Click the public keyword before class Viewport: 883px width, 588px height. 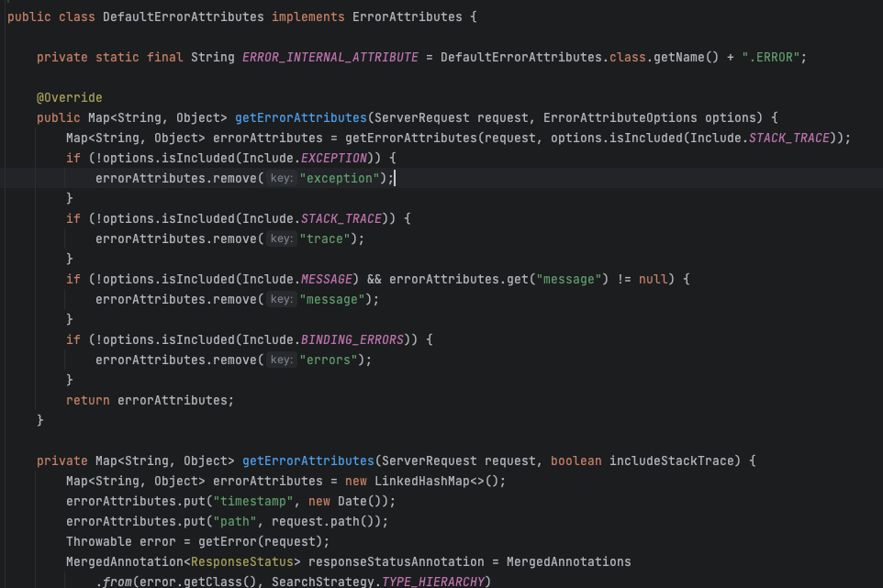pos(29,17)
